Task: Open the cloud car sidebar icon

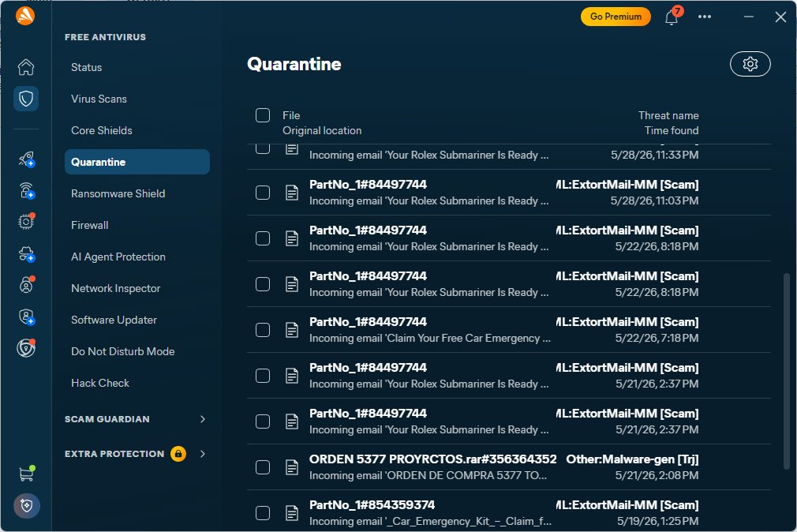Action: 26,254
